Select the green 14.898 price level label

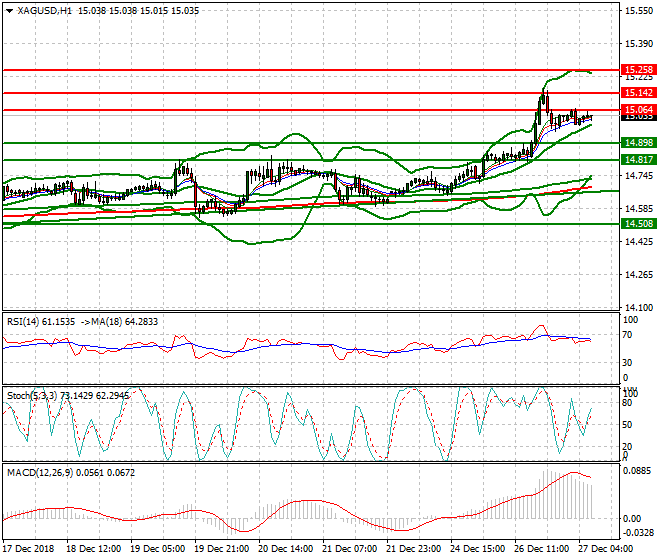coord(639,143)
